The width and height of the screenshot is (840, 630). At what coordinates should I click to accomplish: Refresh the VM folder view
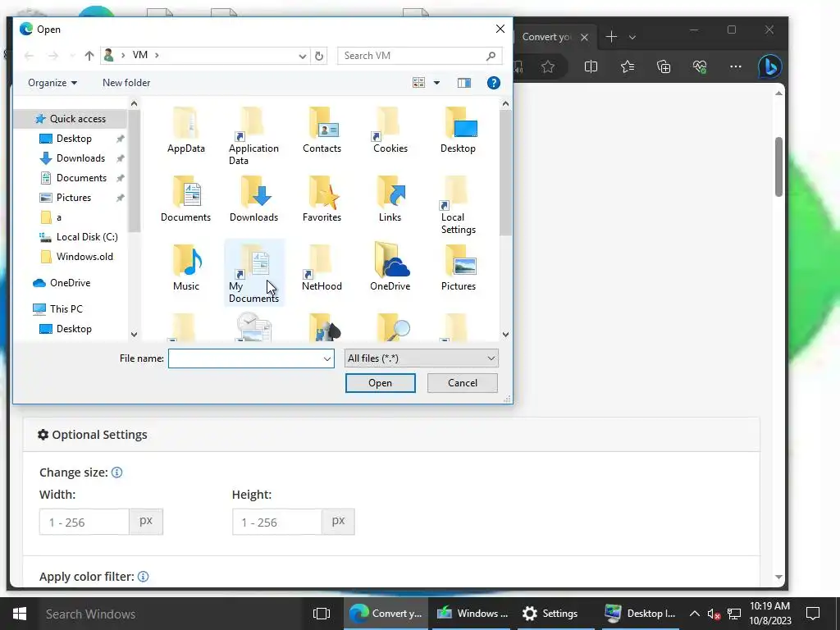[x=319, y=56]
